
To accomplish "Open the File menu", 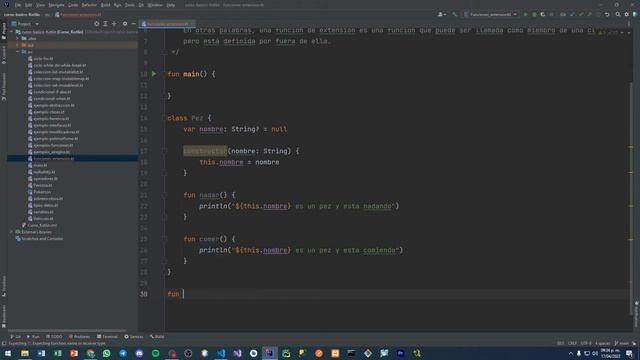I will pos(18,5).
